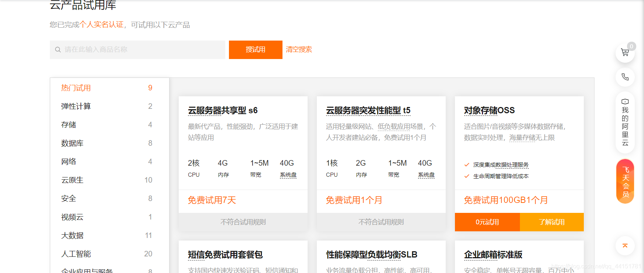Open the 短信免费试用套餐包 title
This screenshot has height=273, width=644.
[x=225, y=255]
